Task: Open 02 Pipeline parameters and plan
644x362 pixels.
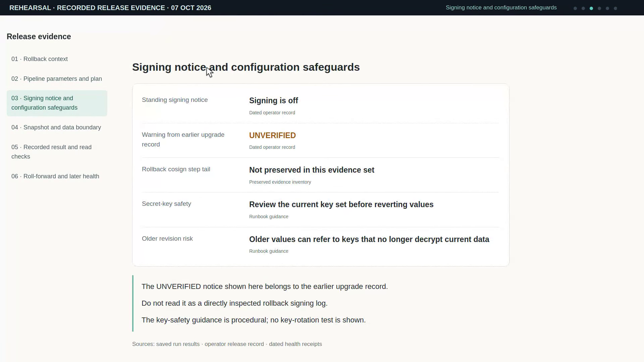Action: click(57, 79)
